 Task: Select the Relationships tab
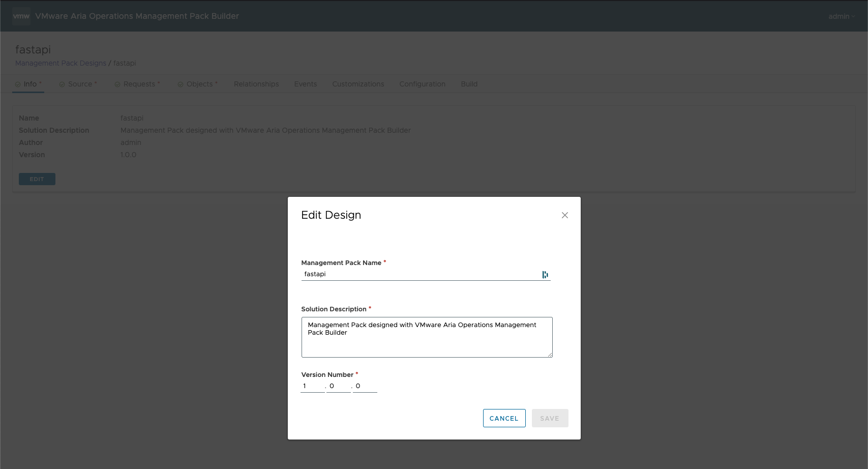click(256, 84)
